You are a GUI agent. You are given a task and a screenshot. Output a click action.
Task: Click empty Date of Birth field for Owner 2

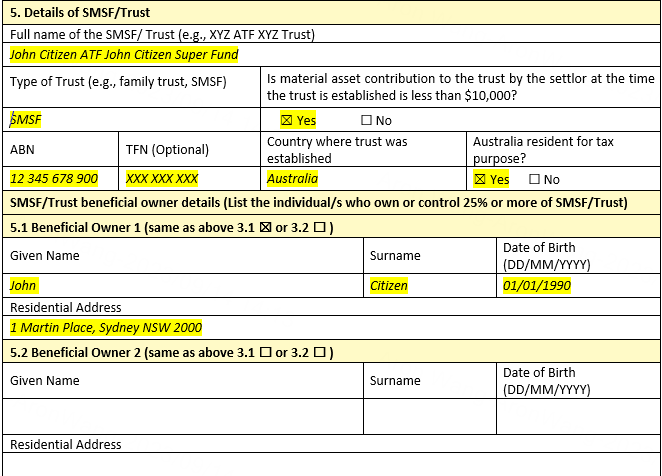578,416
